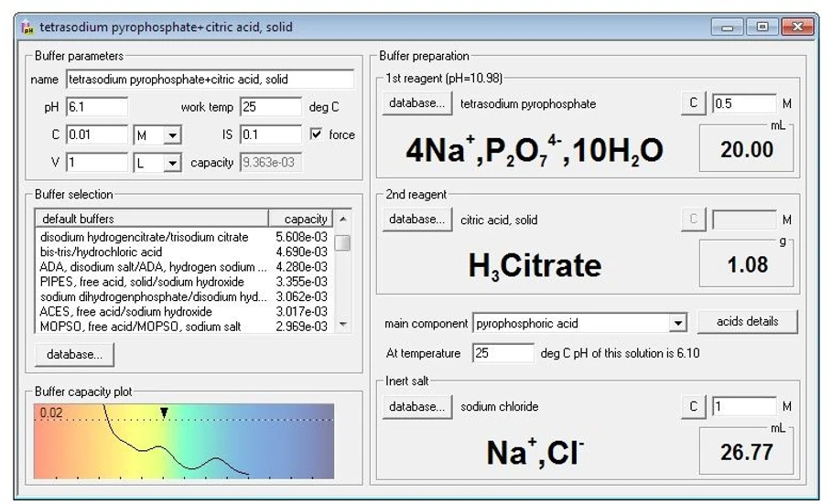Click the C concentration field 0.01
Image resolution: width=832 pixels, height=504 pixels.
click(x=97, y=134)
